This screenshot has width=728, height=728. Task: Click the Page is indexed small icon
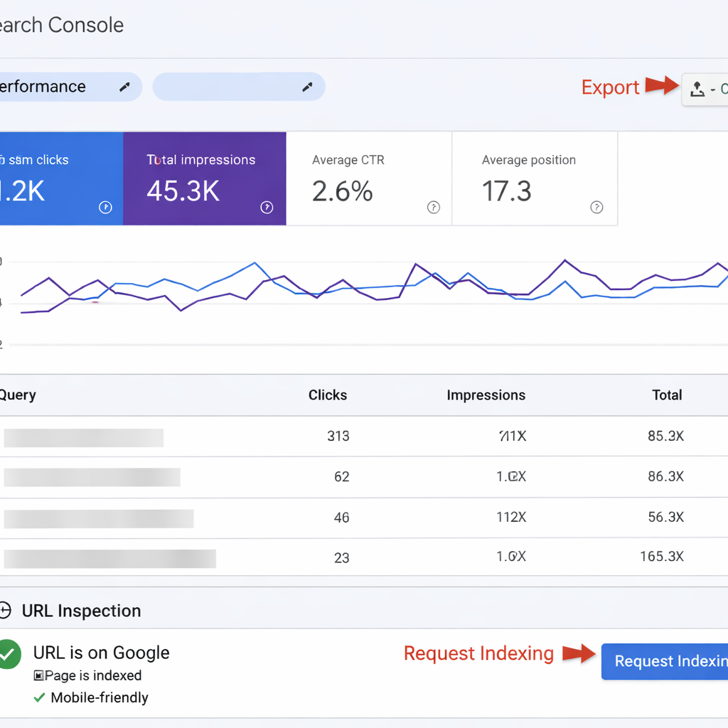(x=39, y=675)
